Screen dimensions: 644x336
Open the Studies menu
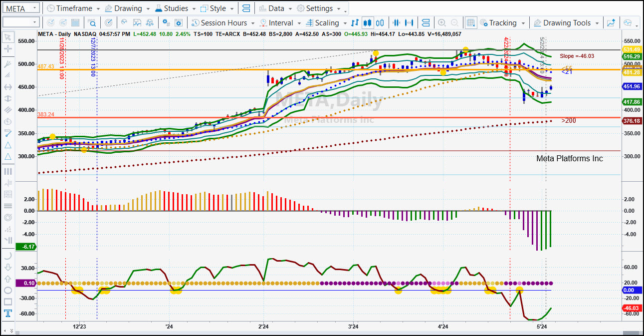coord(175,8)
